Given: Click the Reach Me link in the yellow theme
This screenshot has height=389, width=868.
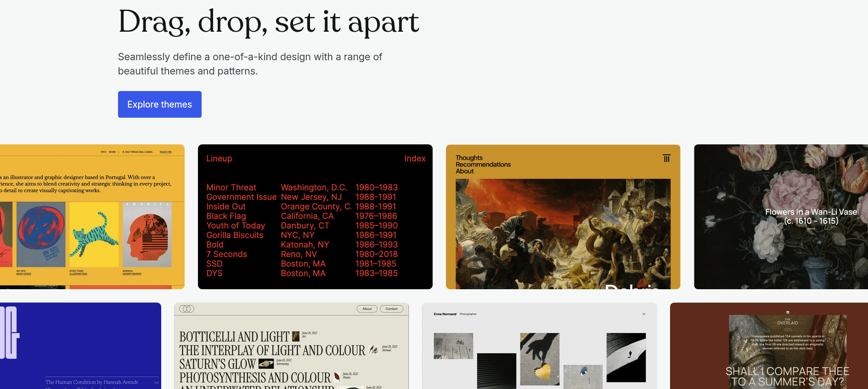Looking at the screenshot, I should pos(165,152).
